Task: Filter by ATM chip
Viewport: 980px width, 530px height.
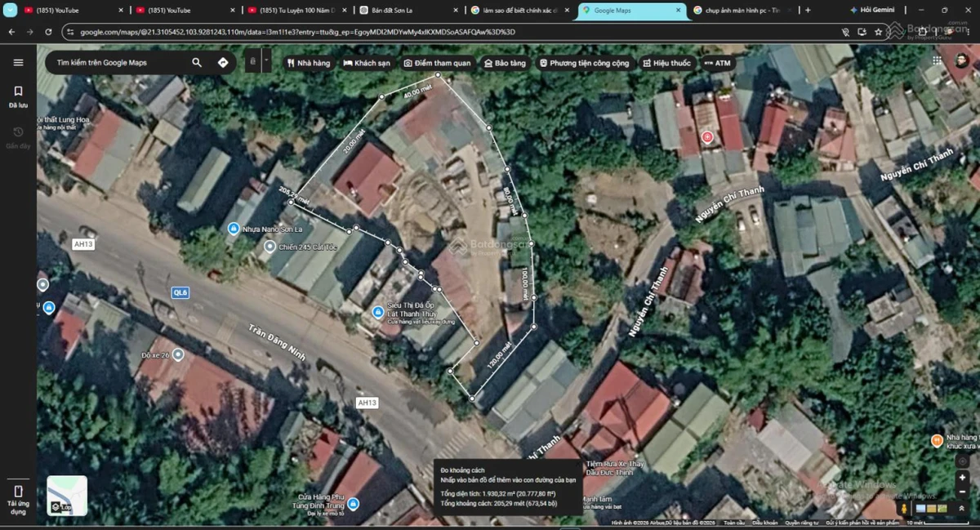Action: click(717, 63)
